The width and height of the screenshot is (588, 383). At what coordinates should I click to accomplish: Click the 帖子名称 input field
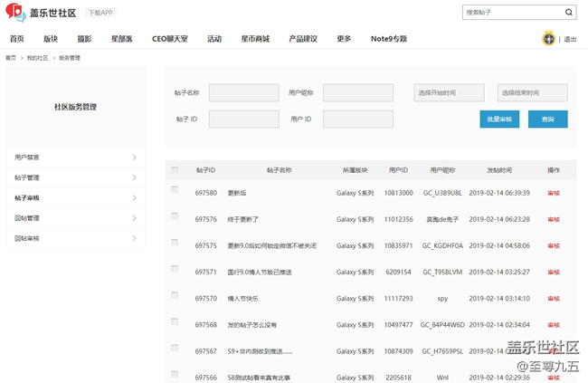click(x=243, y=92)
